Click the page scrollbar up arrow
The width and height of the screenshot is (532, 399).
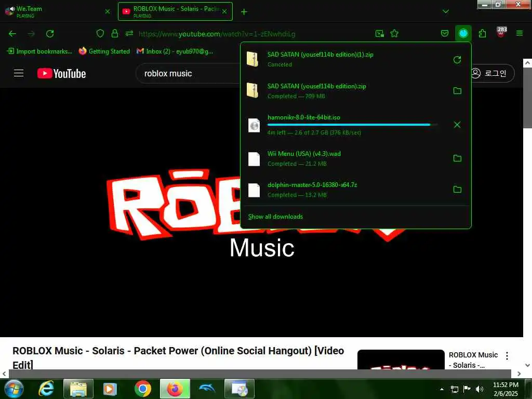coord(527,63)
